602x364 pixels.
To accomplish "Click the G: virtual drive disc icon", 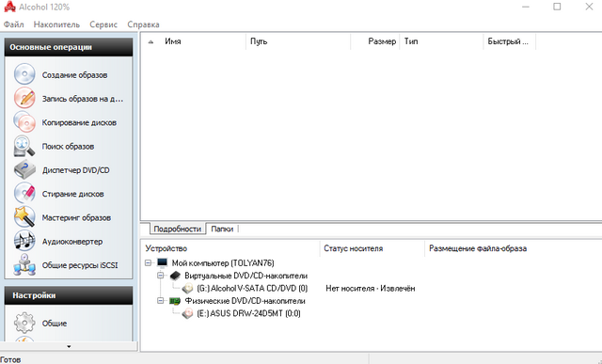I will (x=187, y=289).
